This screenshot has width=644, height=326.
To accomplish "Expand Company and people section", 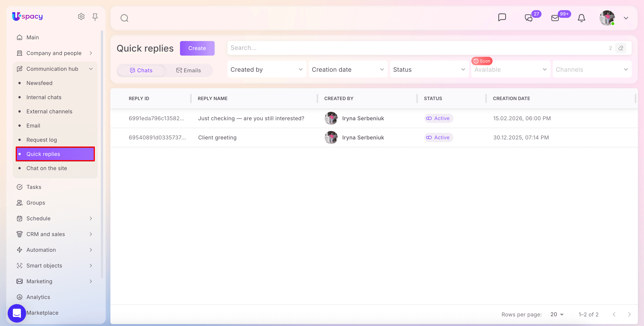I will pos(55,53).
